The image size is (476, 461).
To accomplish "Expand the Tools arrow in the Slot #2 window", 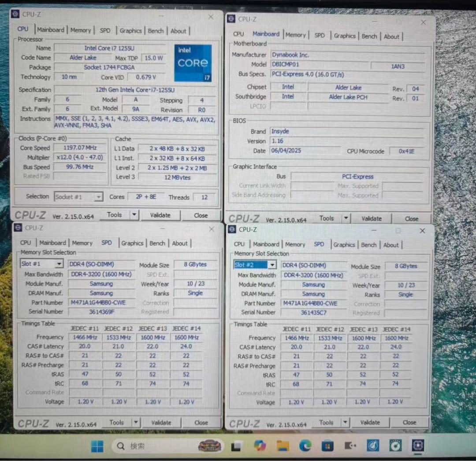I will [345, 422].
